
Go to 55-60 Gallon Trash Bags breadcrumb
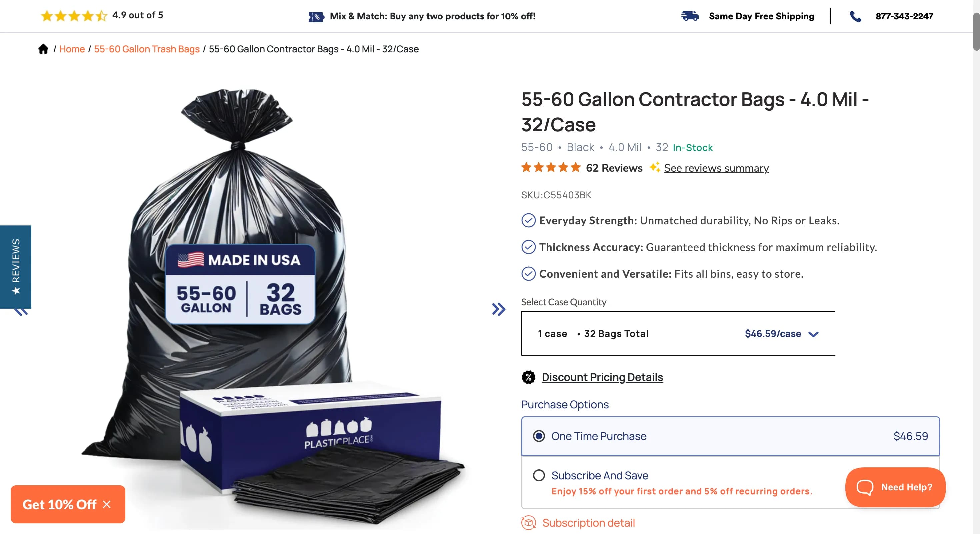(146, 49)
